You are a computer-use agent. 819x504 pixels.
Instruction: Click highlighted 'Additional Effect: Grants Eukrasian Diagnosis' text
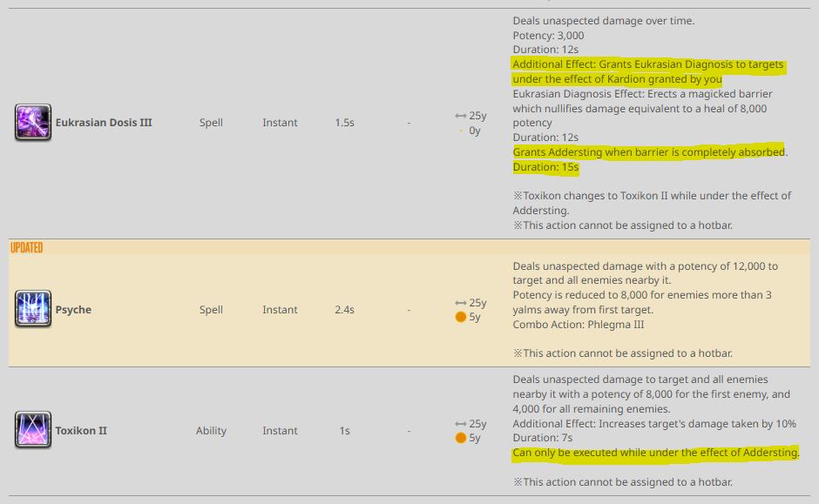(648, 71)
